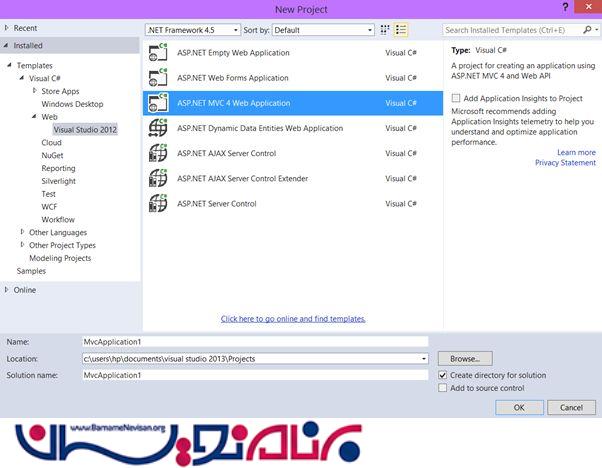Check Add to source control
The image size is (602, 468).
[443, 388]
